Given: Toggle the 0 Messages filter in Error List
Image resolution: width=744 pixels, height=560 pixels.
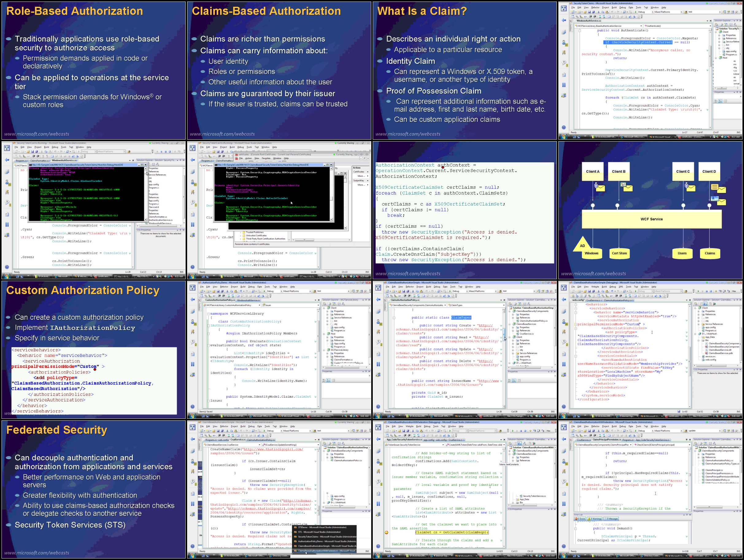Looking at the screenshot, I should (x=611, y=519).
